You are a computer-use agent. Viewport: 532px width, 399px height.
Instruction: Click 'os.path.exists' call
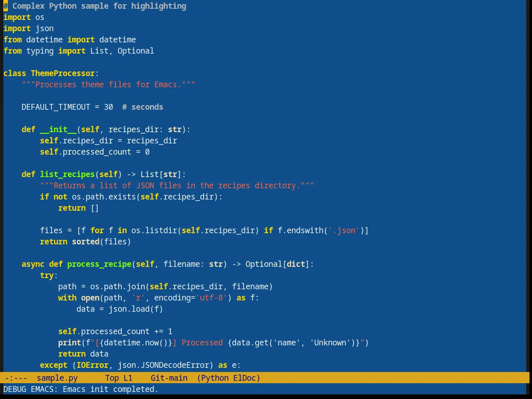pos(104,197)
